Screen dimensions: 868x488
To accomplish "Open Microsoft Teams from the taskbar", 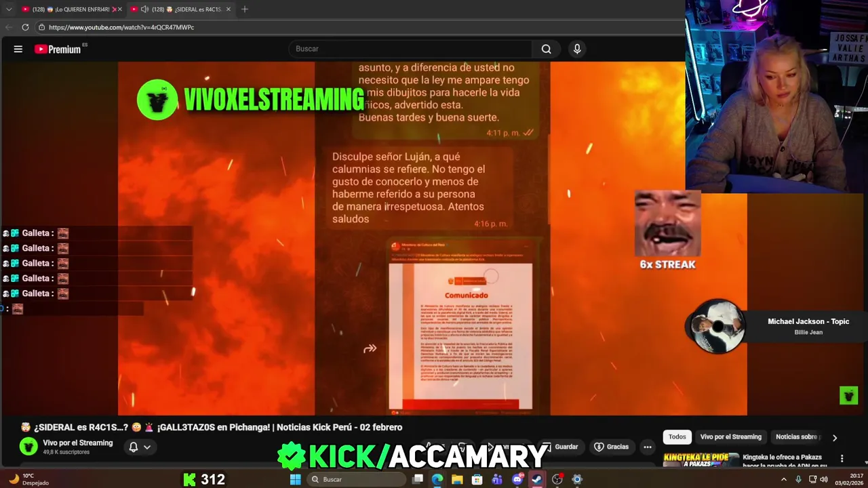I will pyautogui.click(x=497, y=479).
